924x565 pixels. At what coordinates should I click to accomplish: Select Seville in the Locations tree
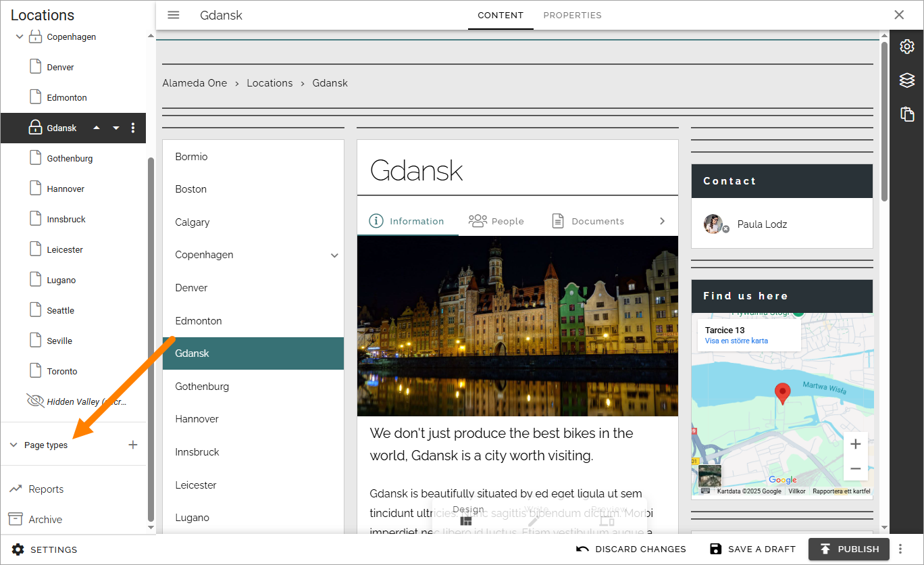(59, 341)
